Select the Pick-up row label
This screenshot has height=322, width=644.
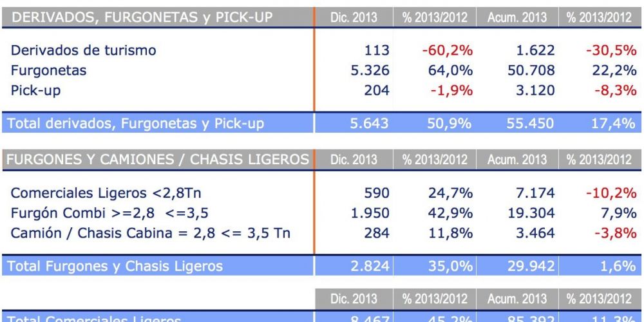point(36,90)
